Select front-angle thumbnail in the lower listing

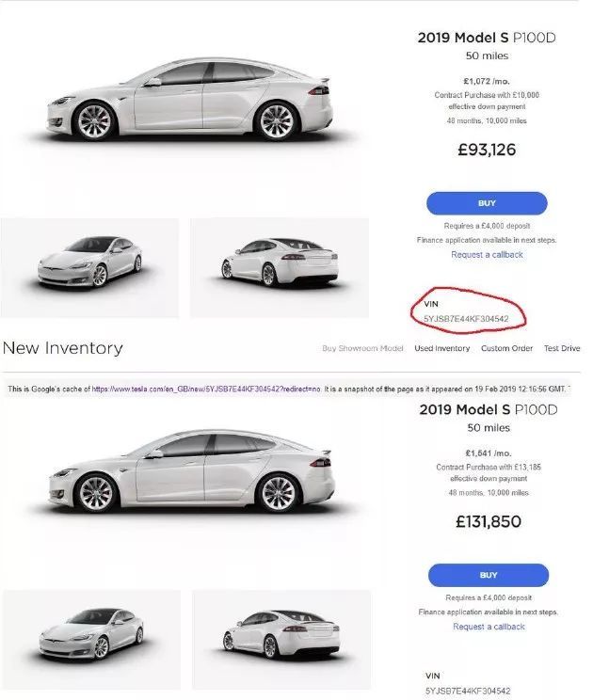point(91,640)
